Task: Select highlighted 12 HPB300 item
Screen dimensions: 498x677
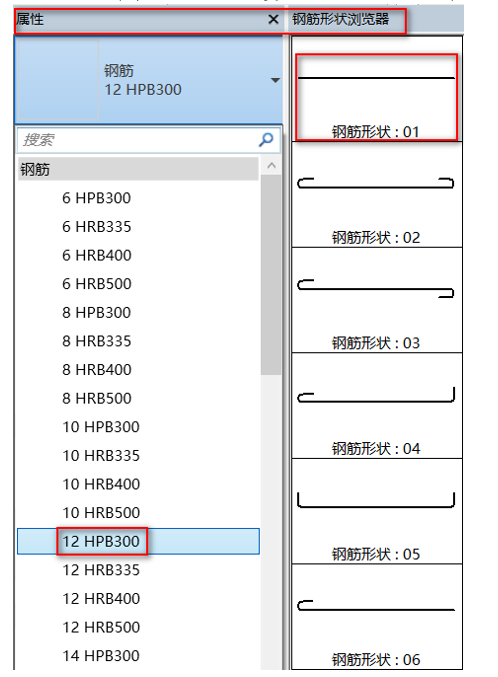Action: click(x=138, y=541)
